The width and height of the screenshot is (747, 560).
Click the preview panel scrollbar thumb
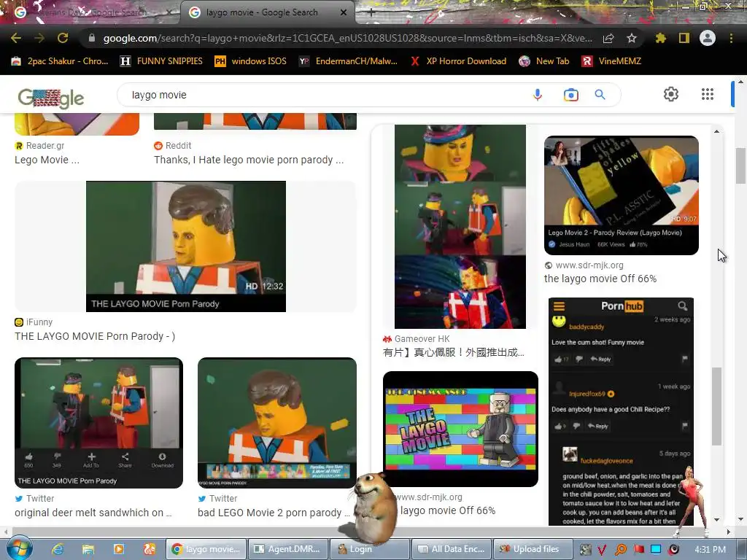pyautogui.click(x=717, y=406)
